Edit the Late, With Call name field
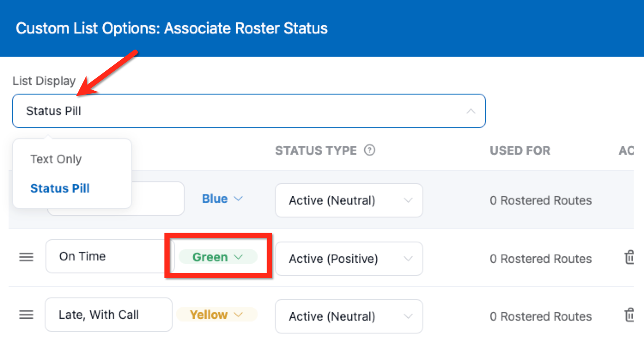The width and height of the screenshot is (644, 343). coord(108,315)
